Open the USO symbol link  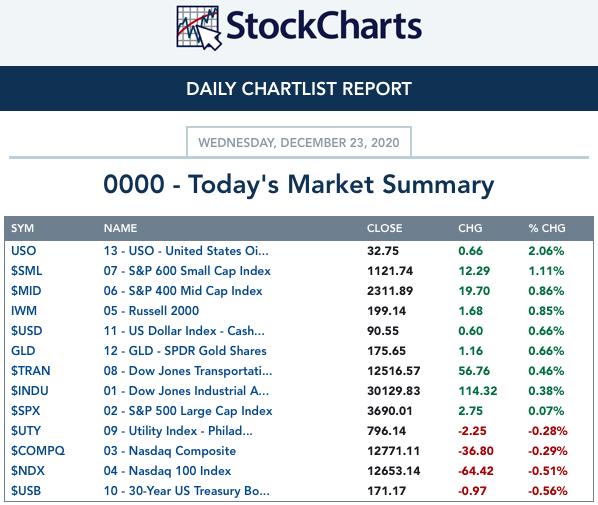24,251
